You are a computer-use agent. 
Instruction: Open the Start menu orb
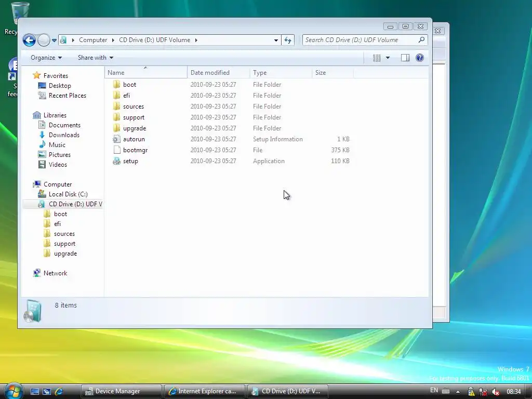pyautogui.click(x=14, y=391)
